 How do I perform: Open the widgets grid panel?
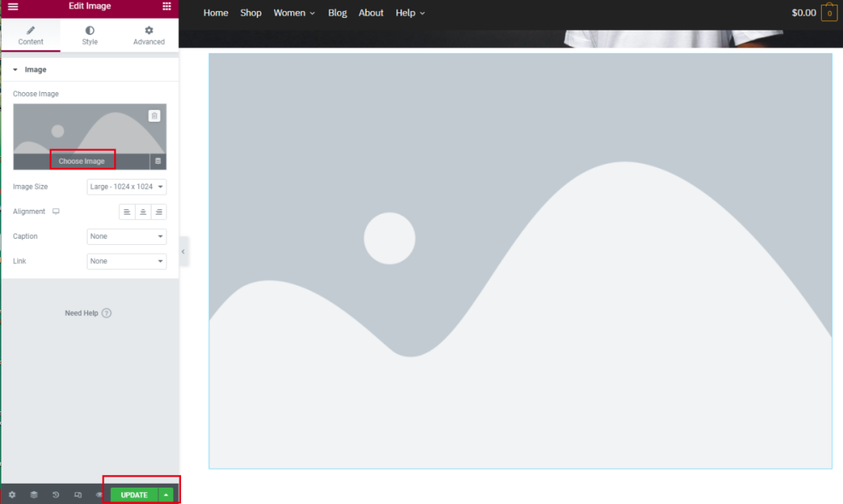point(166,6)
